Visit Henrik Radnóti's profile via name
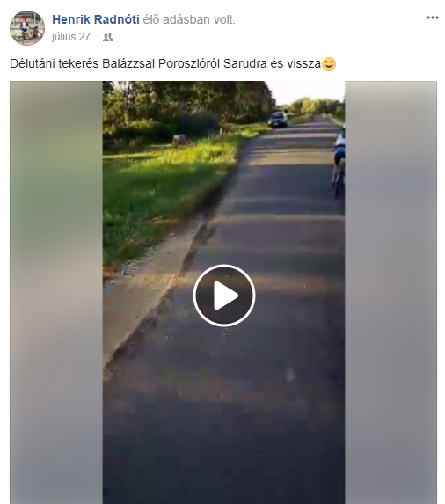445x504 pixels. coord(96,19)
